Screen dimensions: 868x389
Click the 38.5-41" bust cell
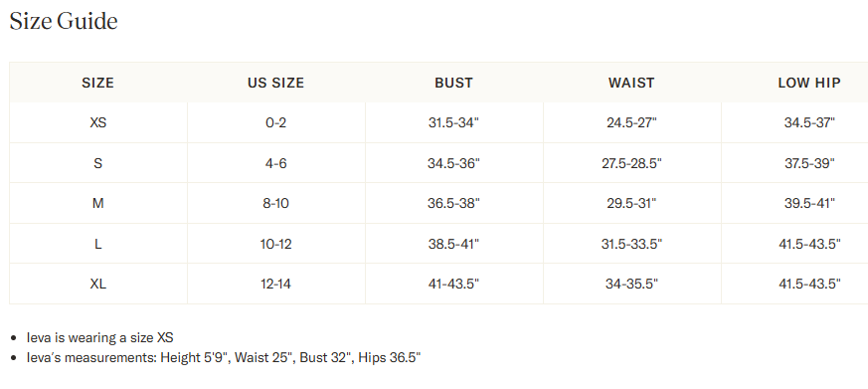[453, 244]
